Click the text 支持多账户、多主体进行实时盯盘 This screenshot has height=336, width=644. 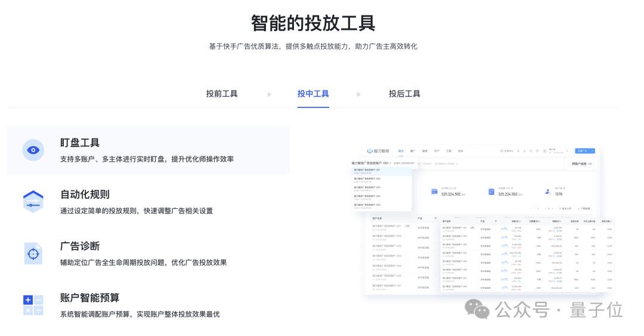[112, 159]
